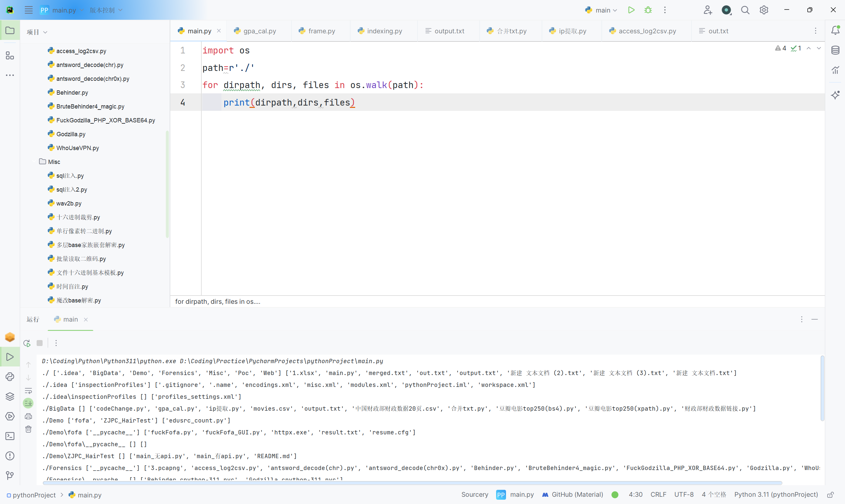
Task: Open the Project tool window folder icon
Action: click(x=10, y=31)
